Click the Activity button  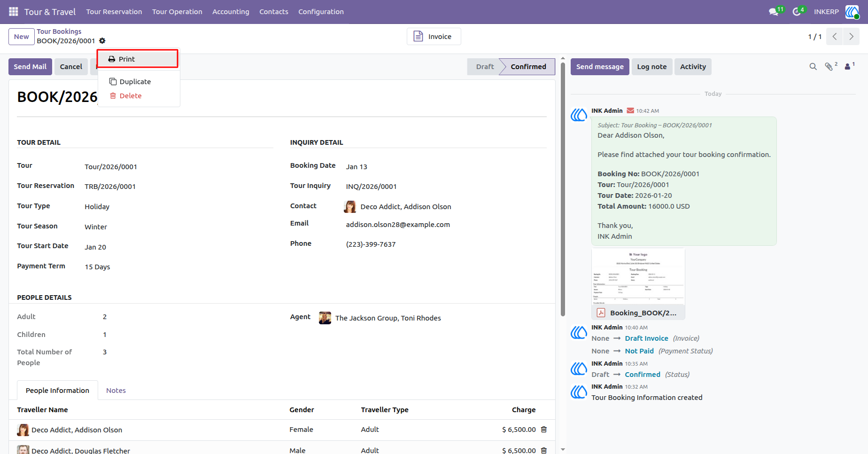[693, 67]
